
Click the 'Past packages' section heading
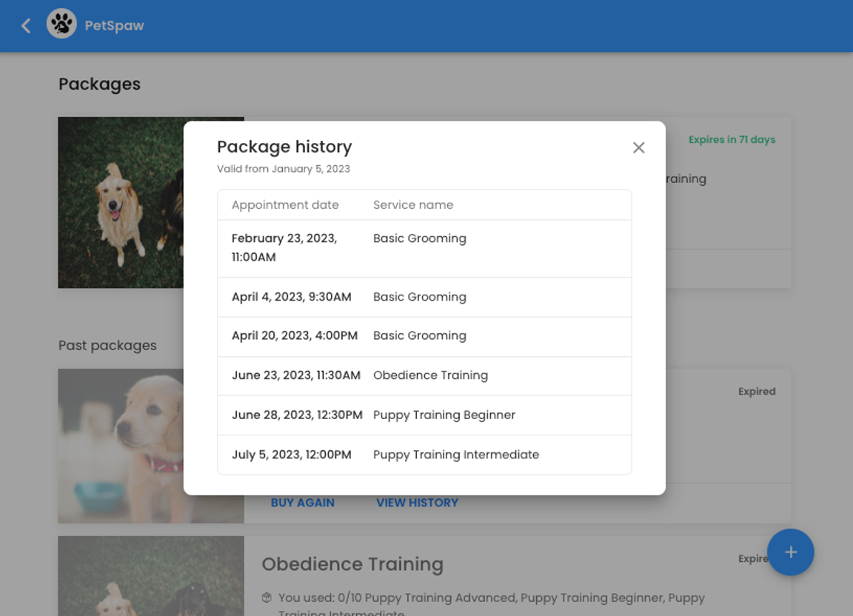click(107, 346)
